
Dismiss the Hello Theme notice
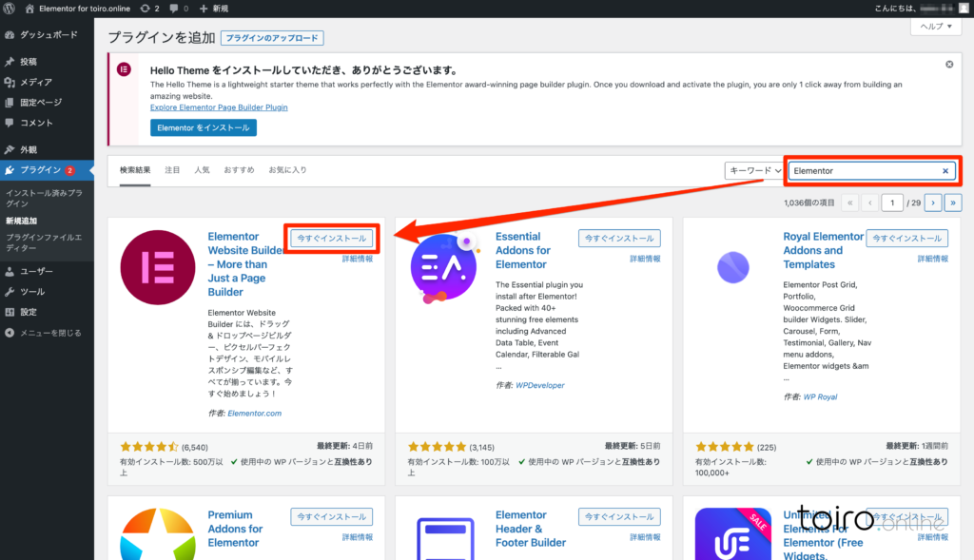pyautogui.click(x=949, y=65)
